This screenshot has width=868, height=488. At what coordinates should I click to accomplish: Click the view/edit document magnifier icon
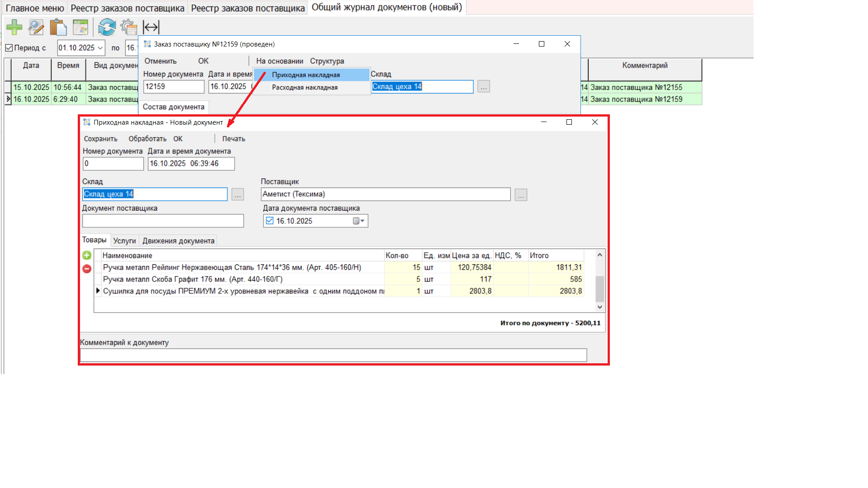36,28
